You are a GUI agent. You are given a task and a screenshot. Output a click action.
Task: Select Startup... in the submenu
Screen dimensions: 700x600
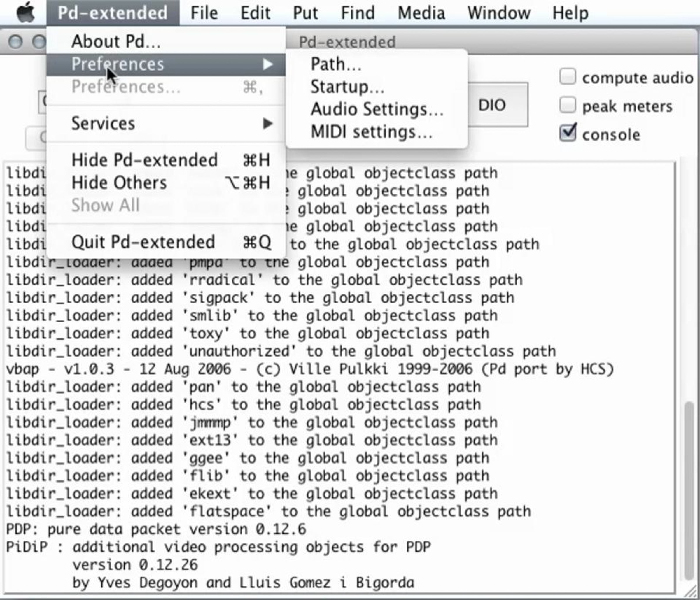click(347, 87)
